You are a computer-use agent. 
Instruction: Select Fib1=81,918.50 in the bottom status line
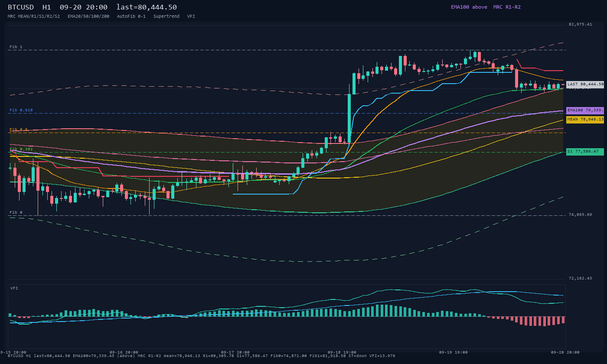coord(328,356)
